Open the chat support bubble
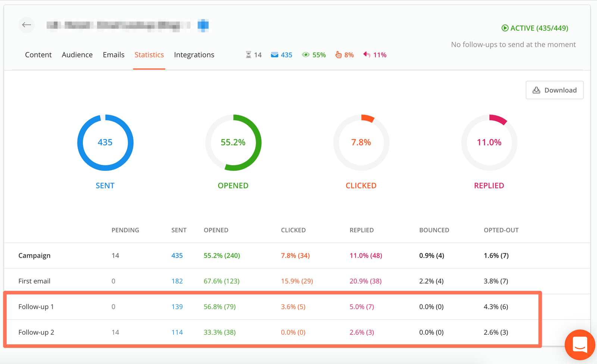This screenshot has height=364, width=597. [579, 345]
